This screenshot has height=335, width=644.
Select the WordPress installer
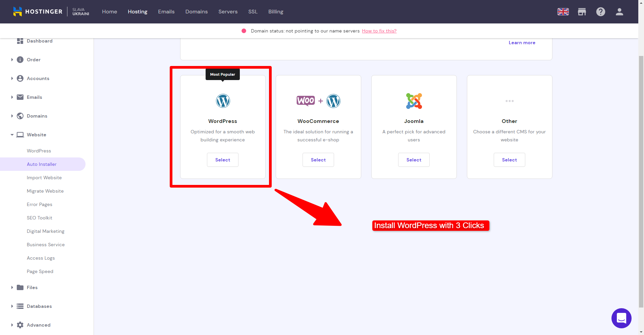pos(223,160)
